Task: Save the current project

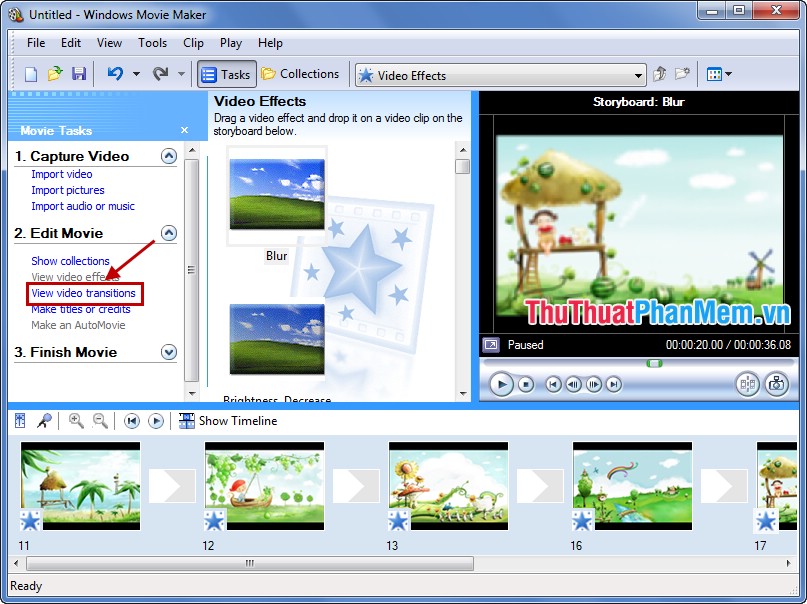Action: 79,73
